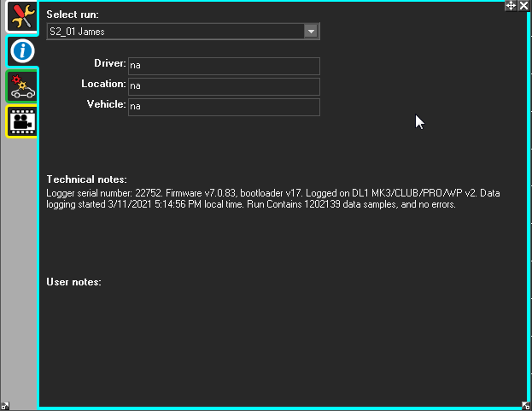The height and width of the screenshot is (411, 532).
Task: Click the Technical notes heading
Action: (86, 179)
